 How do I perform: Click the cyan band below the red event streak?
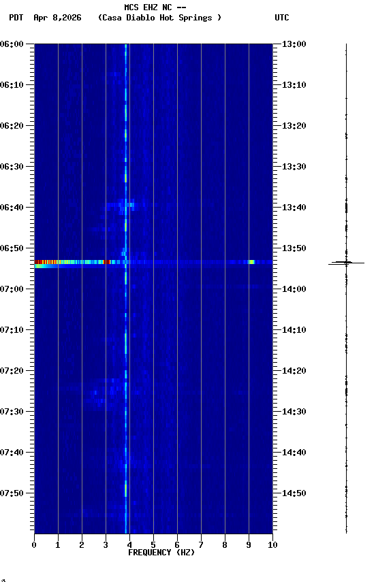[x=46, y=266]
